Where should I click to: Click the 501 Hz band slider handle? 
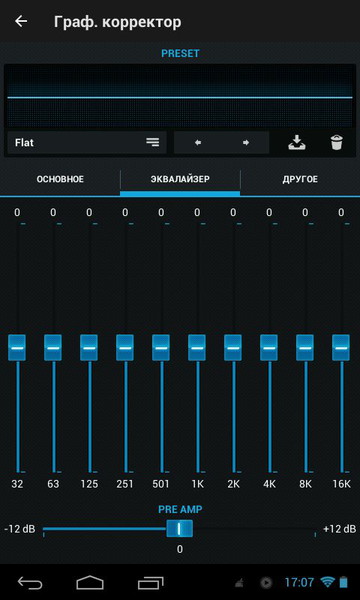coord(161,347)
